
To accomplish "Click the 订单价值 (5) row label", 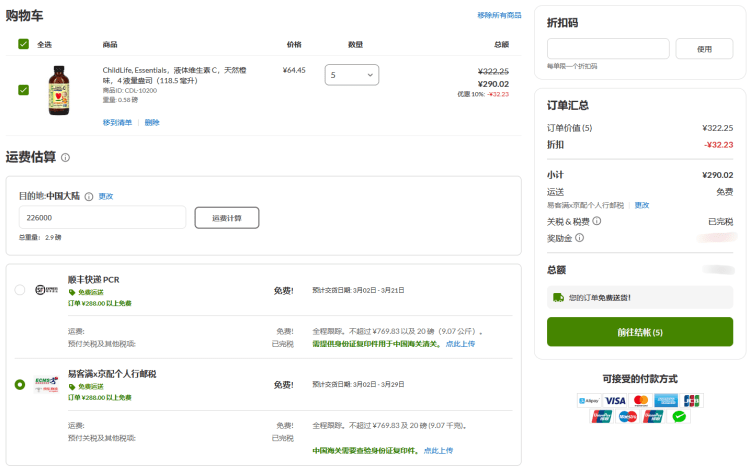I will point(569,128).
